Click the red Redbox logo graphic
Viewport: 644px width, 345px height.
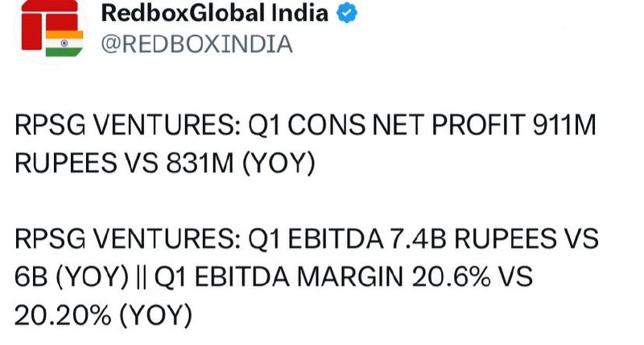tap(49, 25)
